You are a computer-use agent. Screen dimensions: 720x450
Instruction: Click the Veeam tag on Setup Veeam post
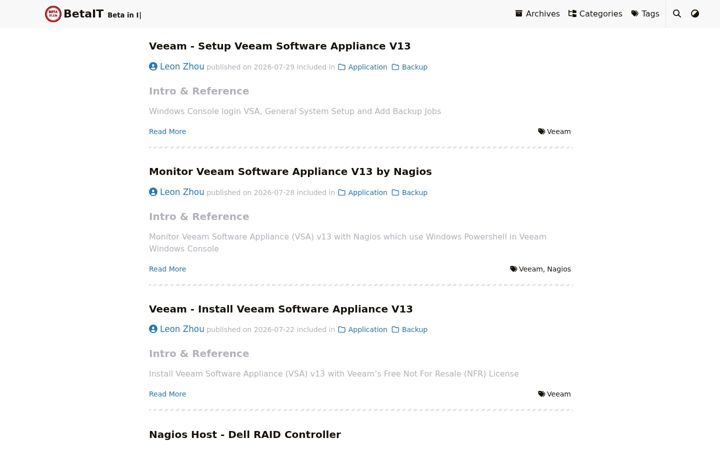pos(559,131)
